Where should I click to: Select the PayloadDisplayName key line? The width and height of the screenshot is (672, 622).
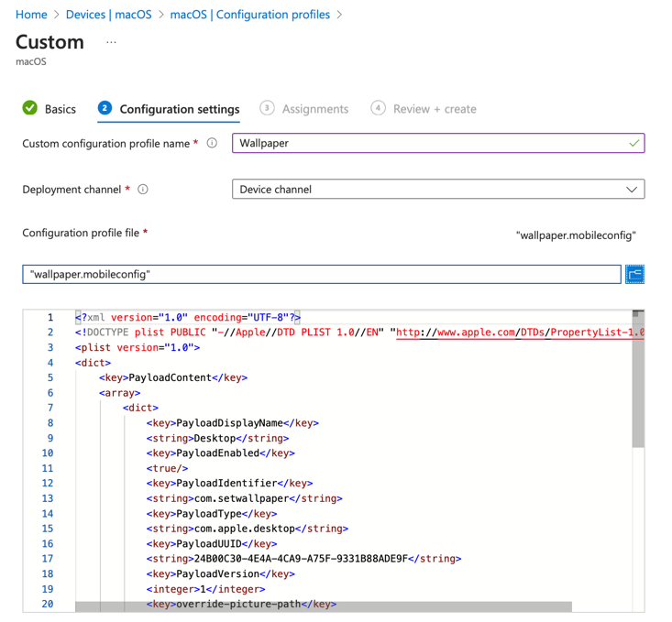click(x=233, y=423)
